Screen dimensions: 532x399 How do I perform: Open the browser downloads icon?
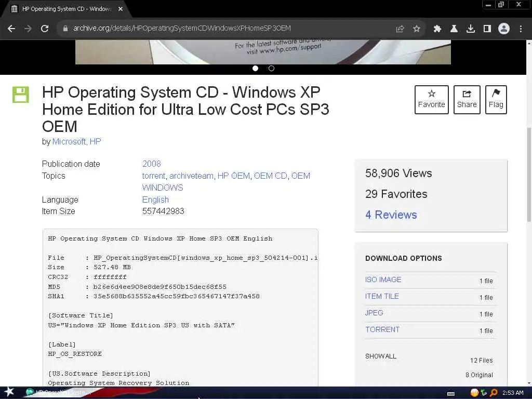coord(471,29)
